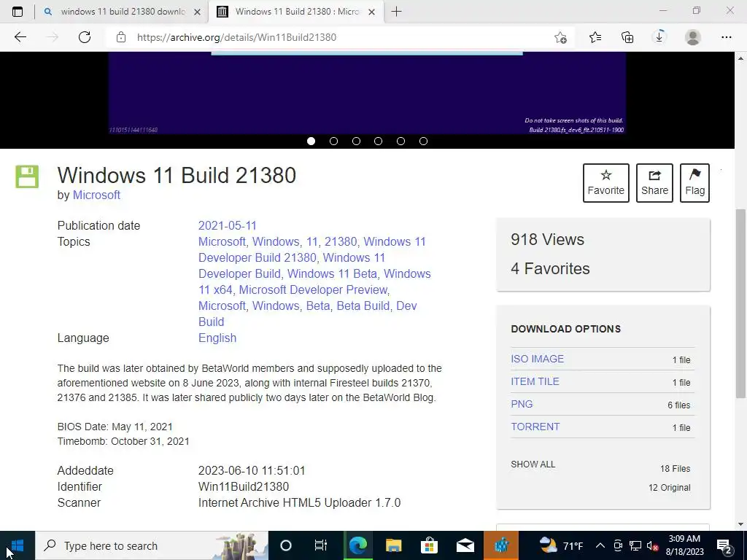This screenshot has height=560, width=747.
Task: Refresh the archive.org page
Action: click(x=85, y=37)
